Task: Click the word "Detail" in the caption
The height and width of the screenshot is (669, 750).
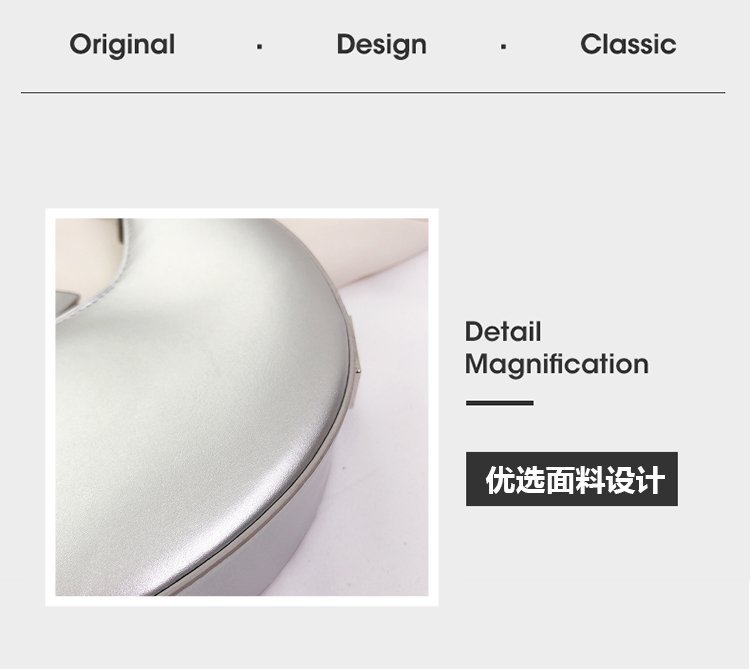Action: click(x=503, y=331)
